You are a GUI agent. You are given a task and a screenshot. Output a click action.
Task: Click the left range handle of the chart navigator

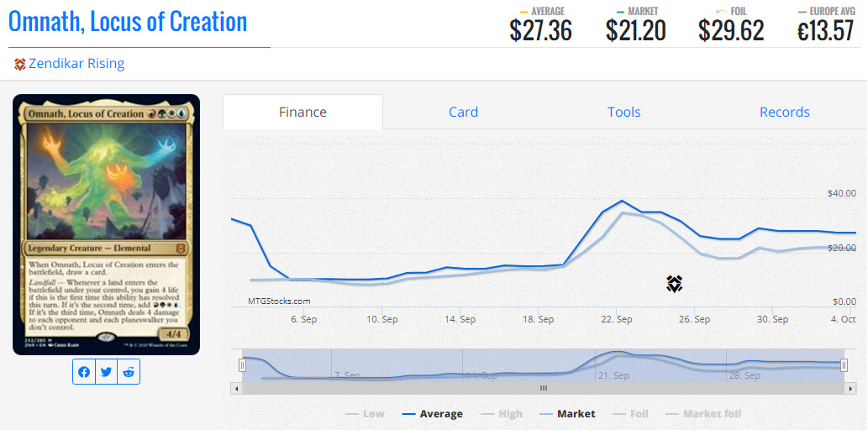tap(242, 365)
